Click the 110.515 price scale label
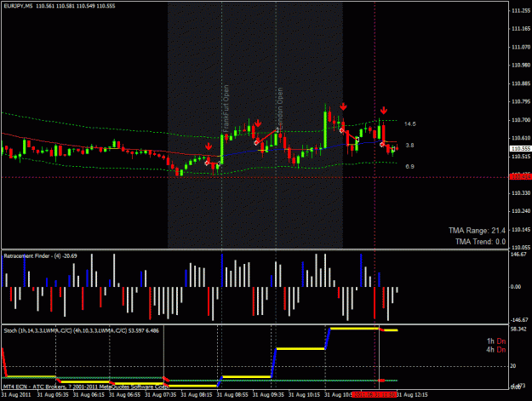 (x=521, y=157)
